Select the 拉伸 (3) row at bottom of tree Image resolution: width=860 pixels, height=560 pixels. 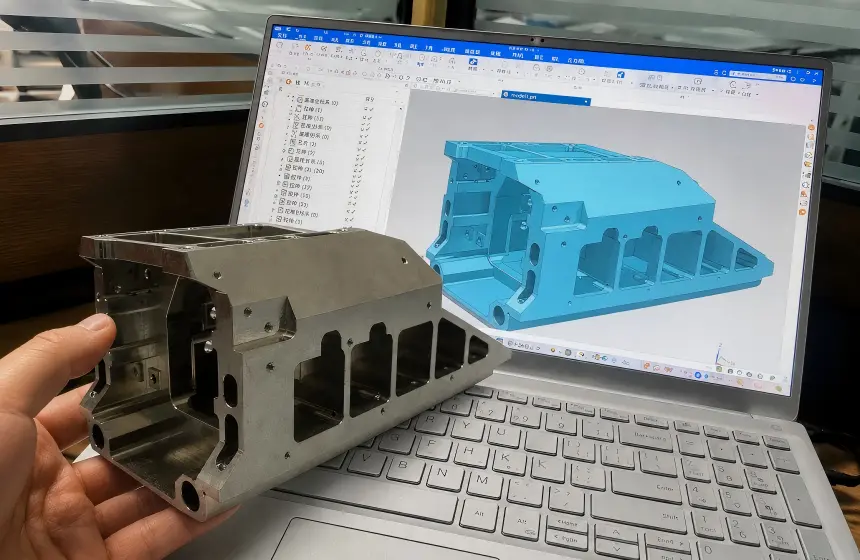[289, 220]
